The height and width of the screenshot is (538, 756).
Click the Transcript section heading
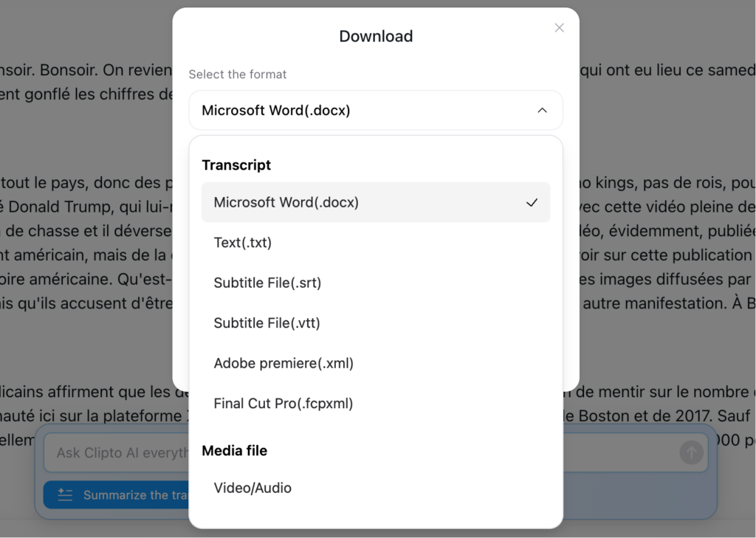pyautogui.click(x=236, y=165)
